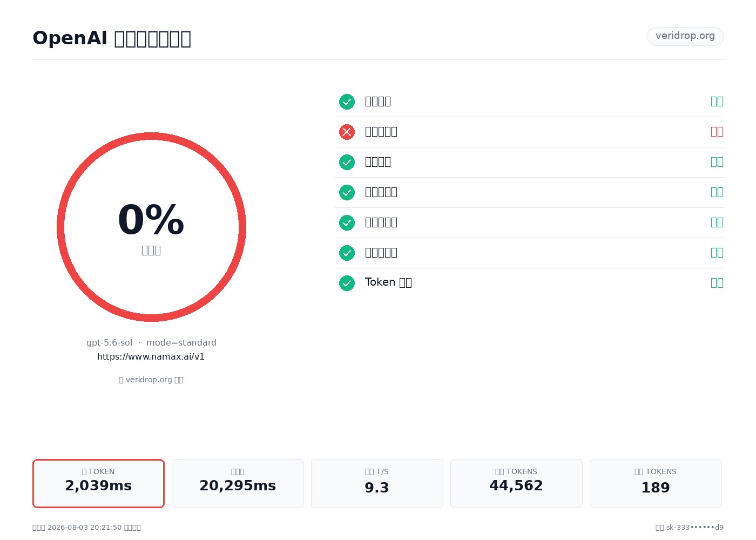Select the 2,039ms first TOKEN card
Viewport: 756px width, 540px height.
[x=98, y=483]
